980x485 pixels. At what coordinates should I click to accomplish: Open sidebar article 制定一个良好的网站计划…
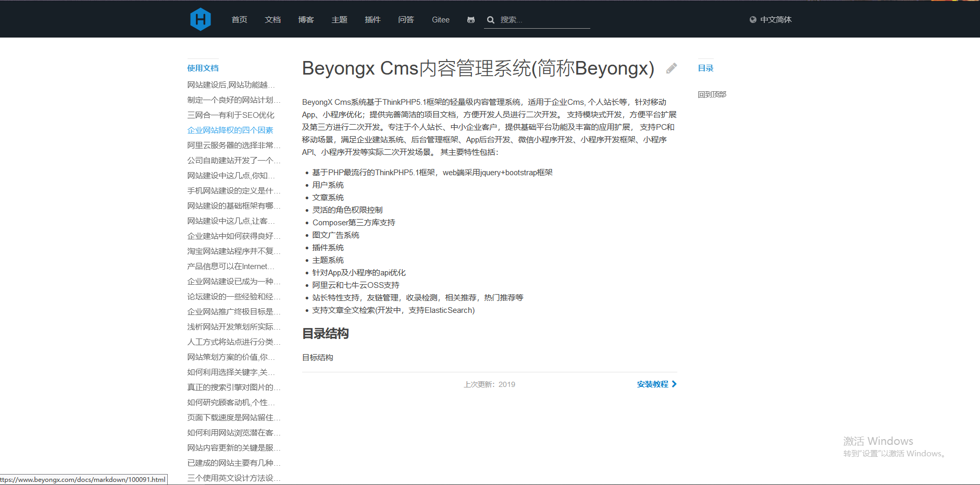click(234, 100)
